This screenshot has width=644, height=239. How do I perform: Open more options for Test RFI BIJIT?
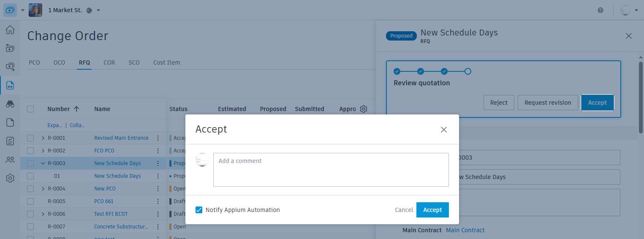(x=158, y=214)
